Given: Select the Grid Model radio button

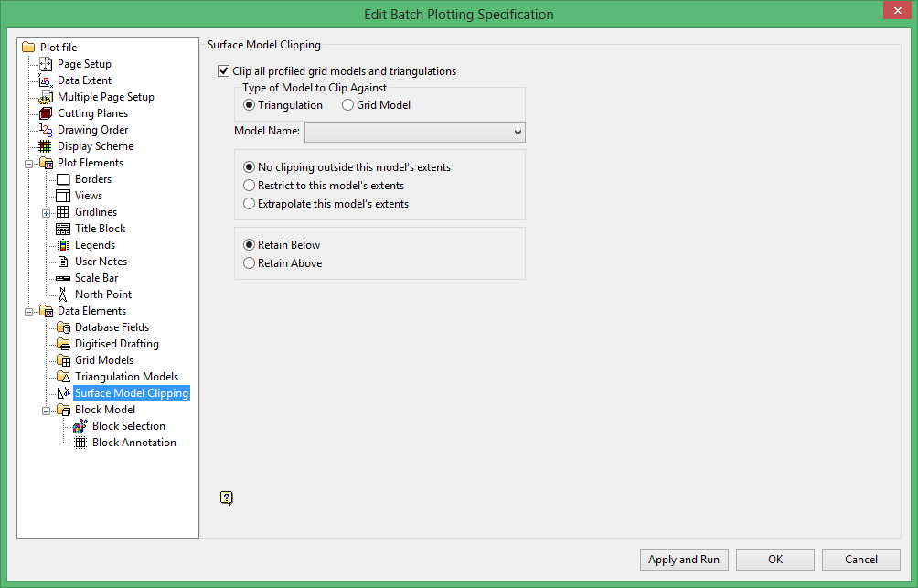Looking at the screenshot, I should coord(348,105).
